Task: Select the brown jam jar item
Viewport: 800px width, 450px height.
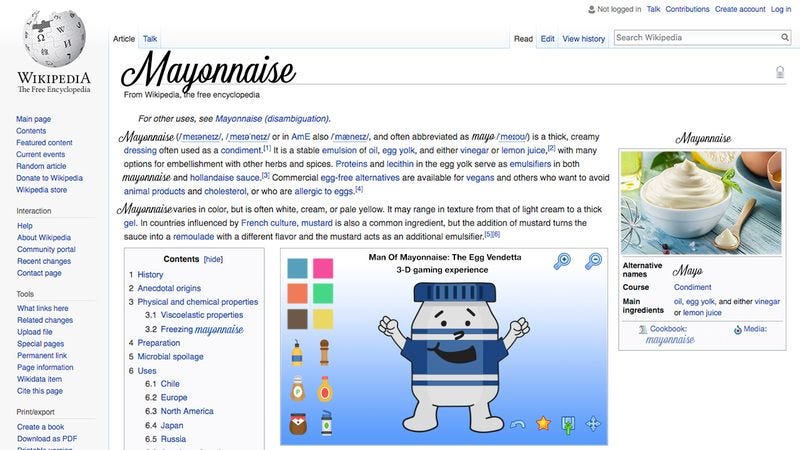Action: coord(298,424)
